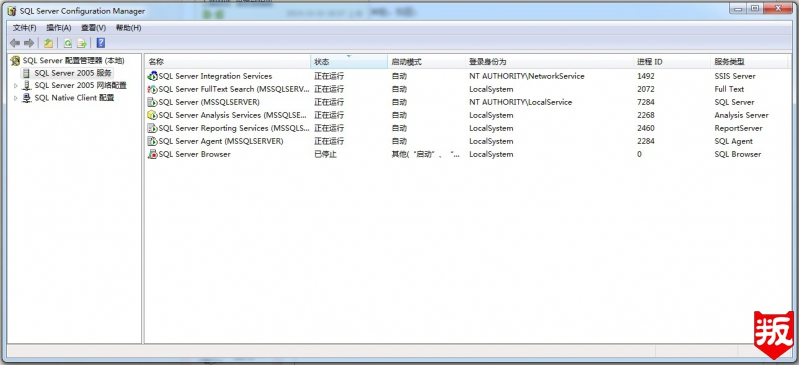
Task: Click process ID 7284
Action: point(646,102)
